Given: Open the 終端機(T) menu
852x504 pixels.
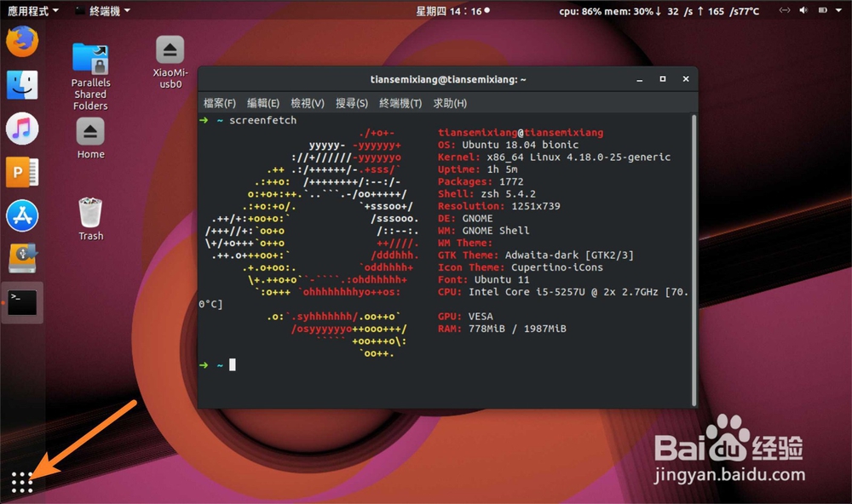Looking at the screenshot, I should pos(400,103).
